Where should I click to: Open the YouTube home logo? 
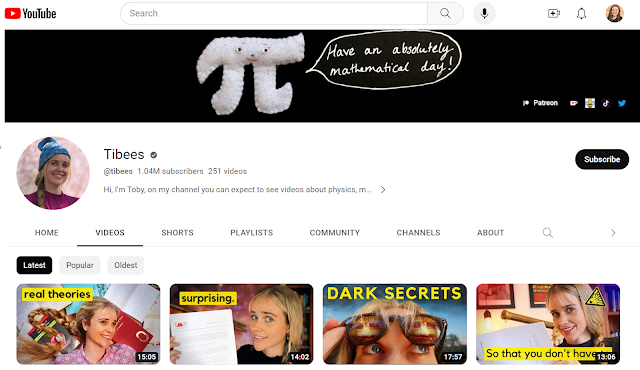coord(30,13)
